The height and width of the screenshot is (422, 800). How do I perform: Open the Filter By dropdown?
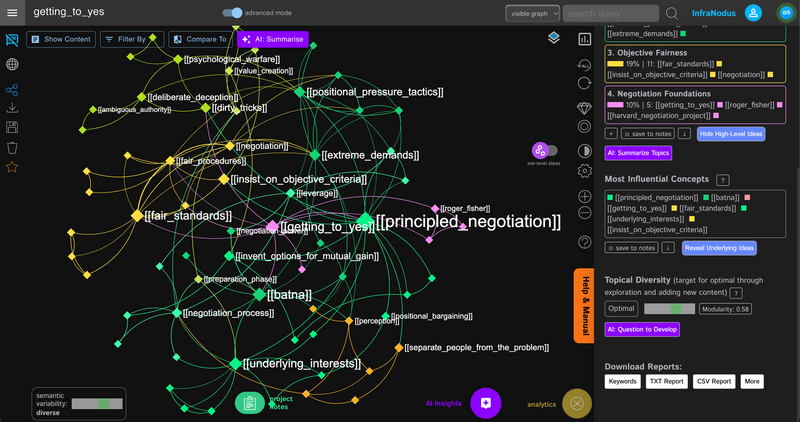(x=132, y=39)
